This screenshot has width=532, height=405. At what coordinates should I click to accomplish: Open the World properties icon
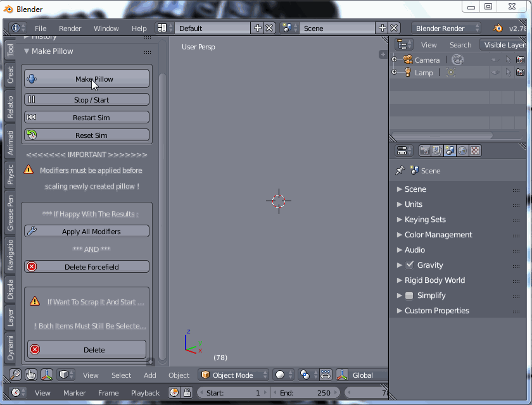point(462,151)
